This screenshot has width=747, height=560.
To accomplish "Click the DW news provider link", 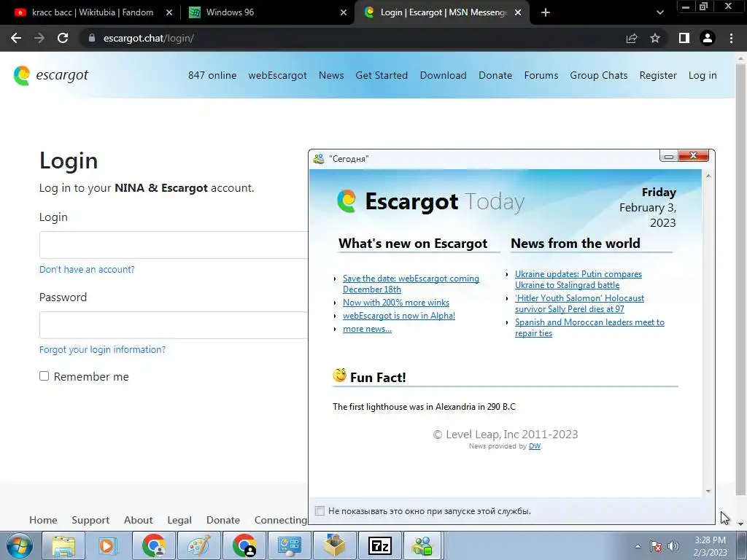I will pos(535,446).
